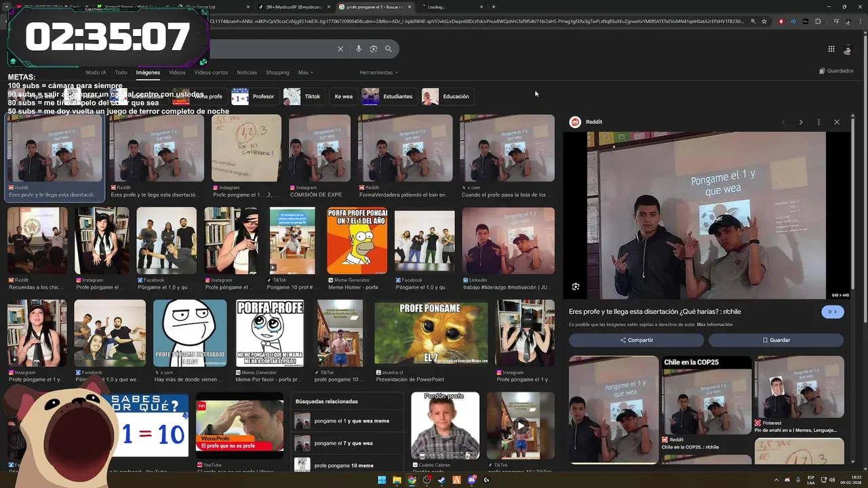Open the 'Cuando el profe pasa la lista' x.com result
Screen dimensions: 868x488
pos(507,148)
